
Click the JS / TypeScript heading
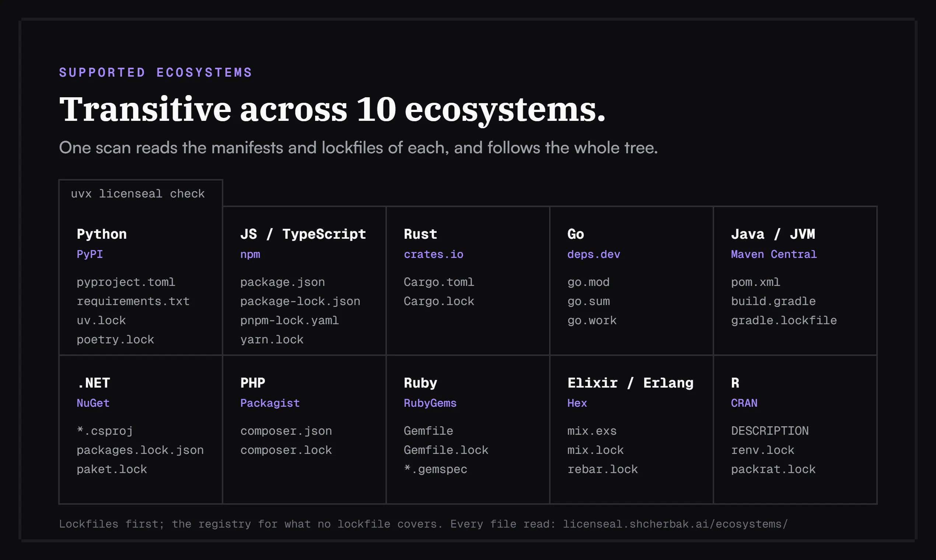tap(303, 234)
